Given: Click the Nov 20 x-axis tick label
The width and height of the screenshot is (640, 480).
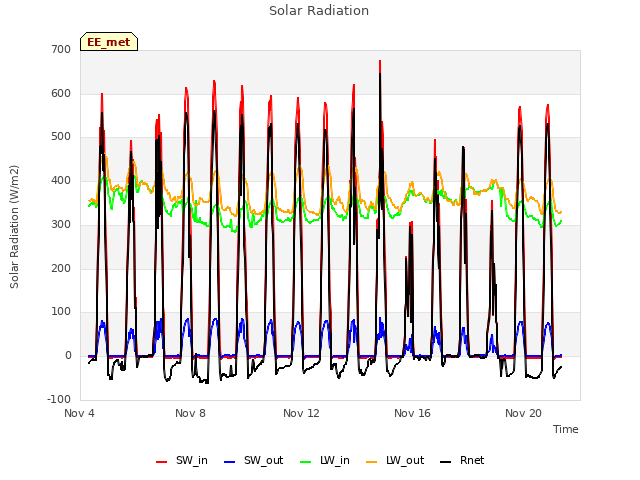Looking at the screenshot, I should 523,413.
